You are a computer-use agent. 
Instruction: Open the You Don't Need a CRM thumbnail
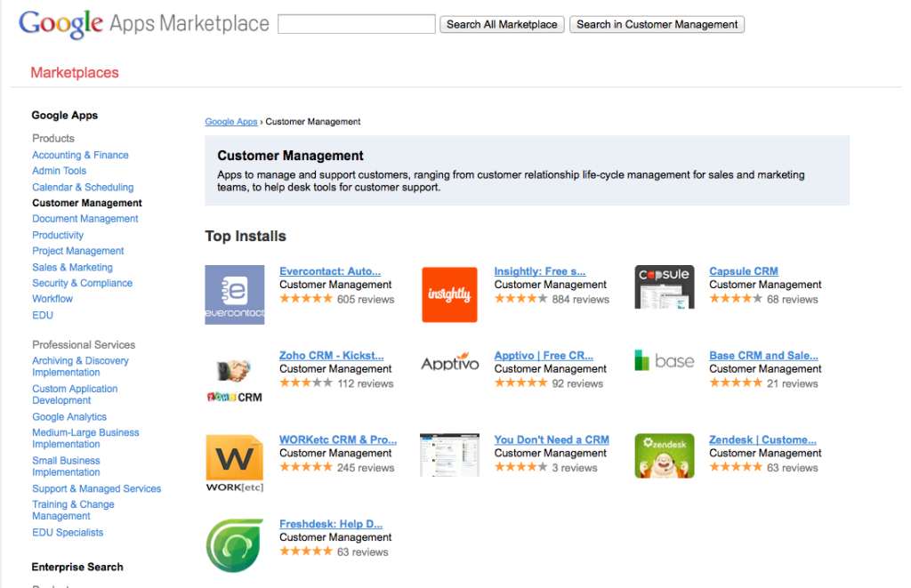pos(449,455)
